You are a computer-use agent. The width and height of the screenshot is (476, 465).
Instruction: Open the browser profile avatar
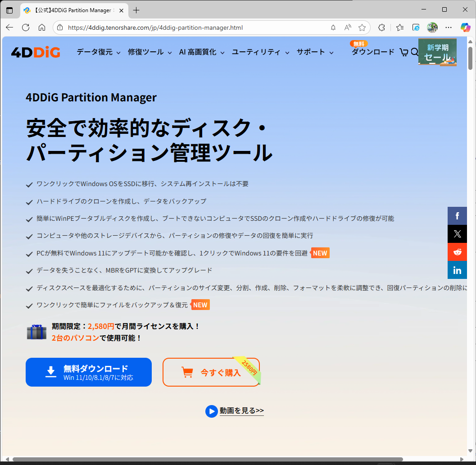click(432, 27)
